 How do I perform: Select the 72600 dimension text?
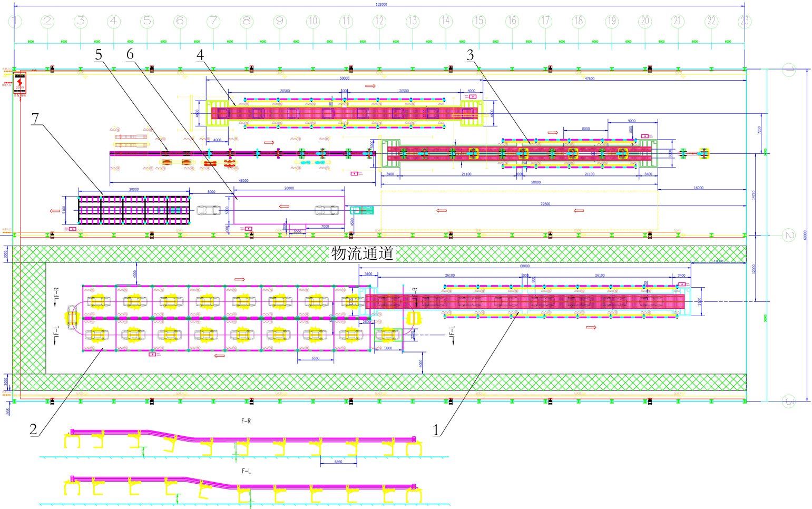[x=545, y=204]
